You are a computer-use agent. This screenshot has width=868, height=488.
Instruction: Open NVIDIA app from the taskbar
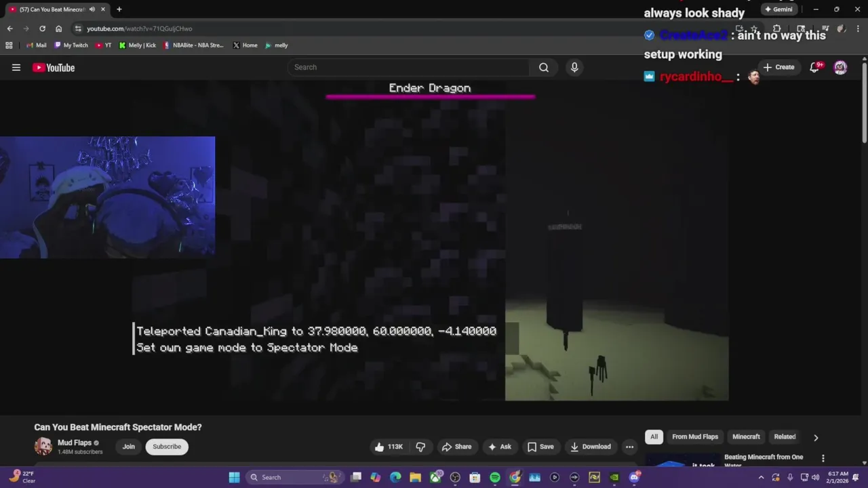(614, 477)
